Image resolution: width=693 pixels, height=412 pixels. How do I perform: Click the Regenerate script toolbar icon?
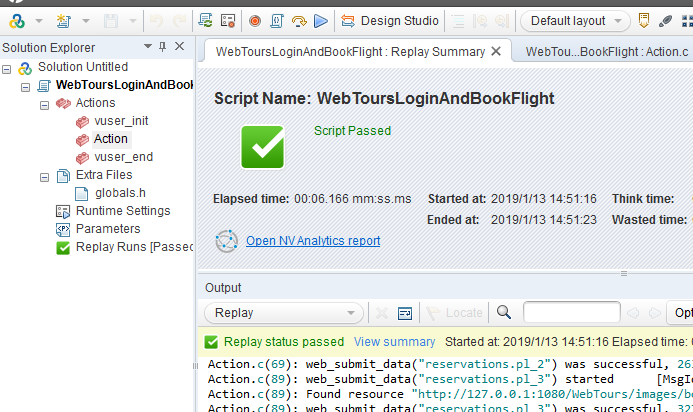205,21
